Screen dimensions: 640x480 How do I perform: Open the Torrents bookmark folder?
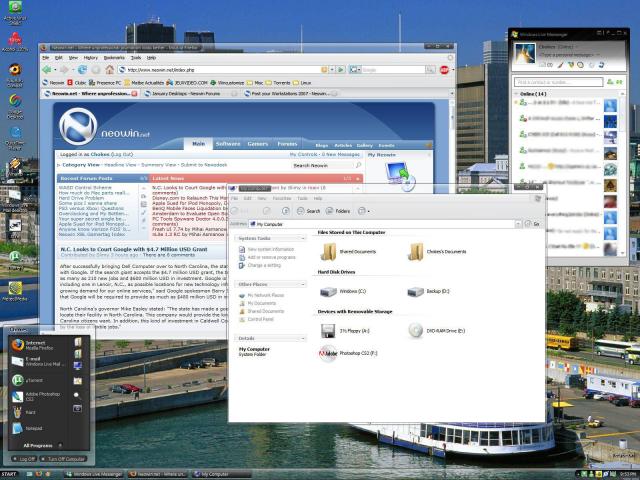point(278,82)
